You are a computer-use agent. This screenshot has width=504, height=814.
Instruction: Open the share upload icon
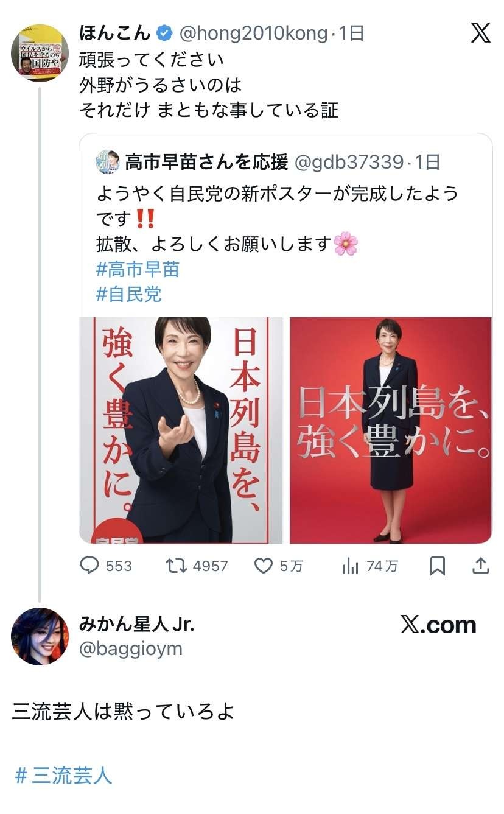click(x=481, y=566)
